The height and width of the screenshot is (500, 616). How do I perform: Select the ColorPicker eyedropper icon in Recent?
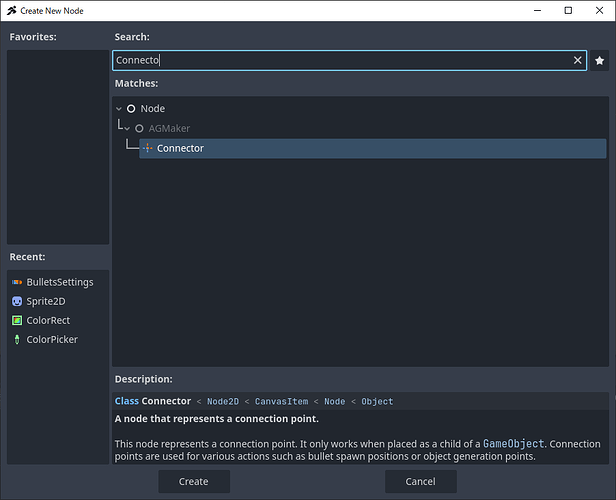pyautogui.click(x=17, y=339)
